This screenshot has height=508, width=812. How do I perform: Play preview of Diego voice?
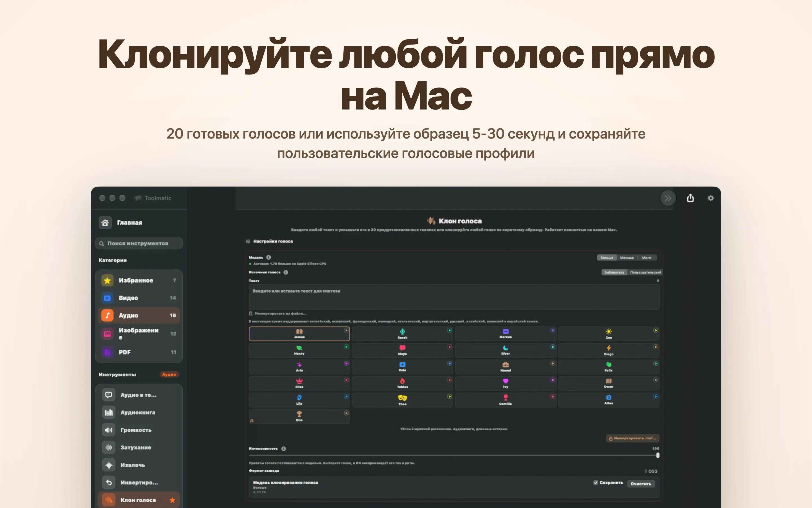point(656,347)
